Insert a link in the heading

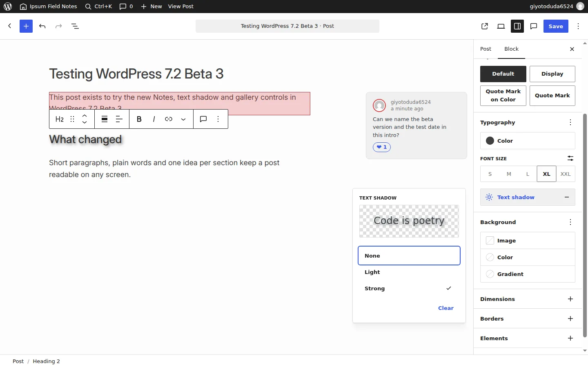point(169,119)
